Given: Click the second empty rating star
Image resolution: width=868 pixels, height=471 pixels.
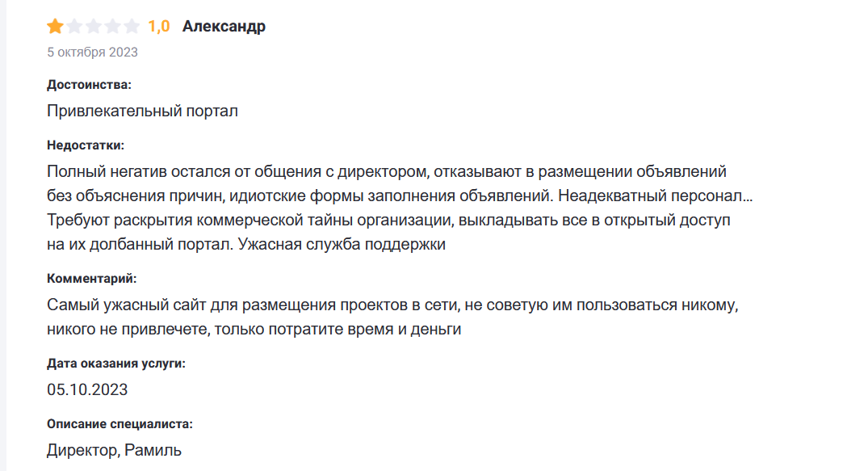Looking at the screenshot, I should [x=74, y=27].
